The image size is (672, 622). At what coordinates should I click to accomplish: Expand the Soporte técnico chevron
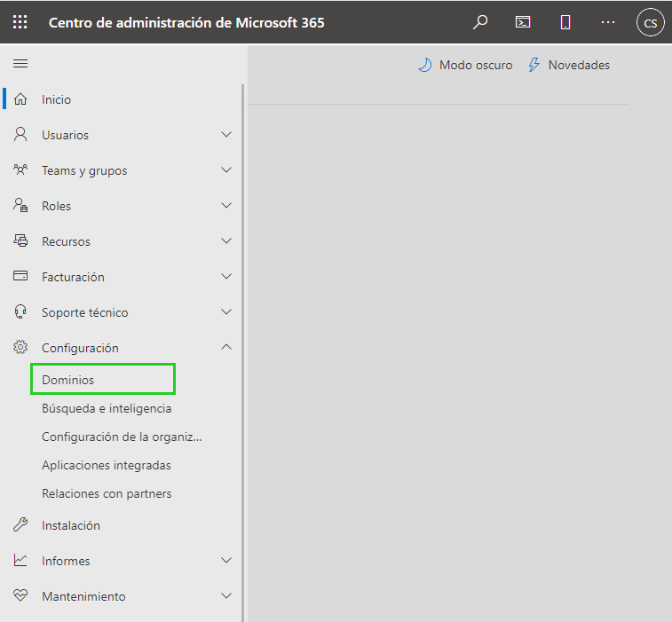pos(226,311)
